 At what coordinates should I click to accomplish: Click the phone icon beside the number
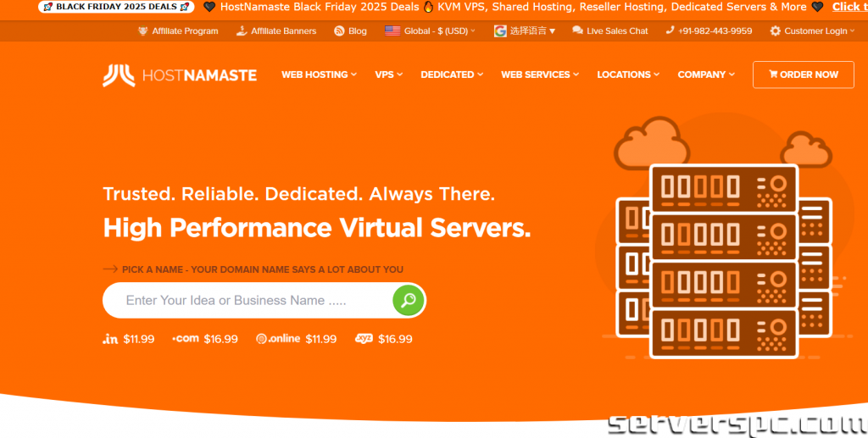point(670,30)
